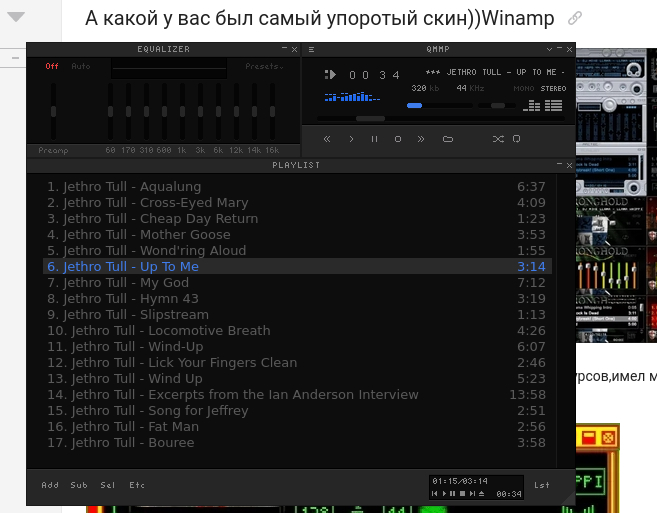Click the link icon beside the page heading
657x513 pixels.
(575, 18)
